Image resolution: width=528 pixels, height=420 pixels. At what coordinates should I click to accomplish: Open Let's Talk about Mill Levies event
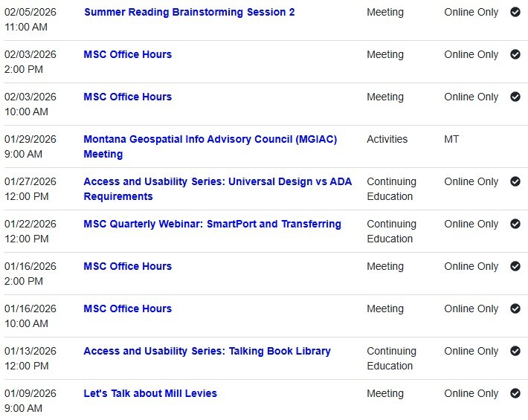(x=150, y=393)
